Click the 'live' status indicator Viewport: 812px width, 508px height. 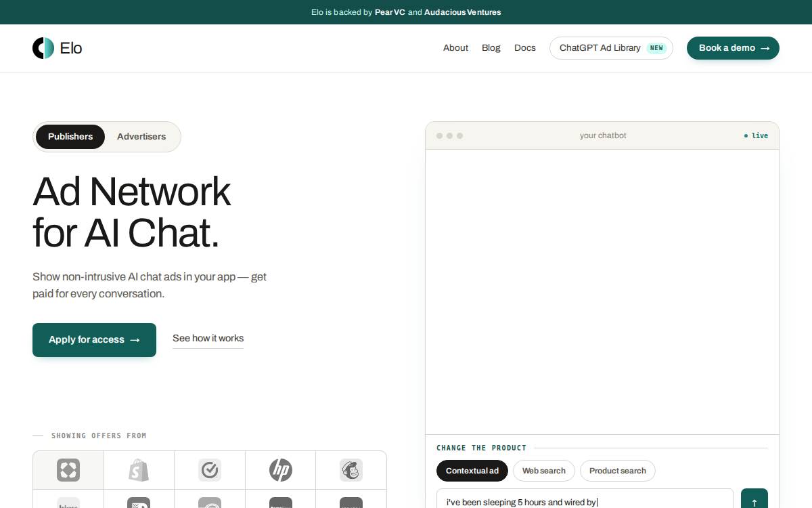pyautogui.click(x=756, y=135)
